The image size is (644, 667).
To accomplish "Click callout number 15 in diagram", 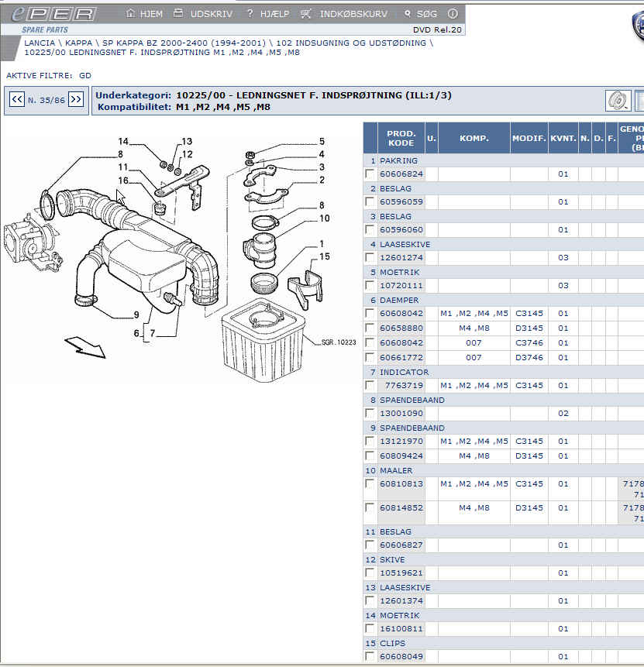I will pyautogui.click(x=325, y=256).
